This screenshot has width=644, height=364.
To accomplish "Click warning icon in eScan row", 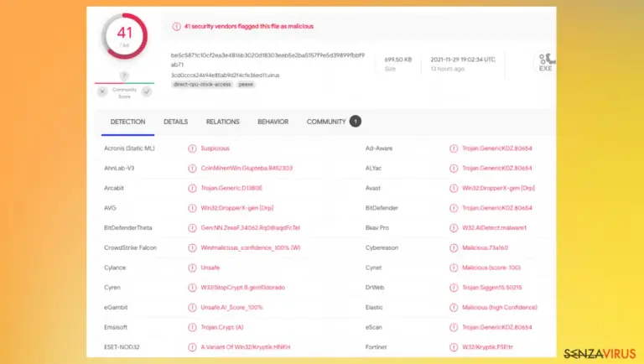I will coord(454,327).
